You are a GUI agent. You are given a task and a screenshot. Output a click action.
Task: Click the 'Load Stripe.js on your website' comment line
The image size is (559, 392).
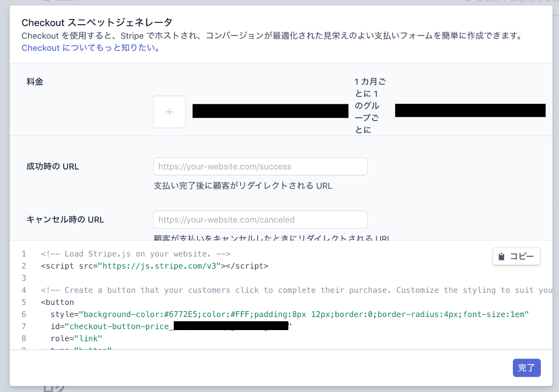(136, 254)
